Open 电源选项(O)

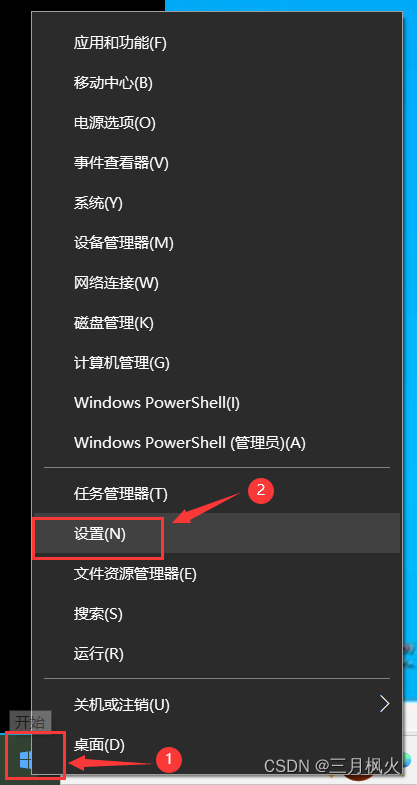tap(115, 123)
